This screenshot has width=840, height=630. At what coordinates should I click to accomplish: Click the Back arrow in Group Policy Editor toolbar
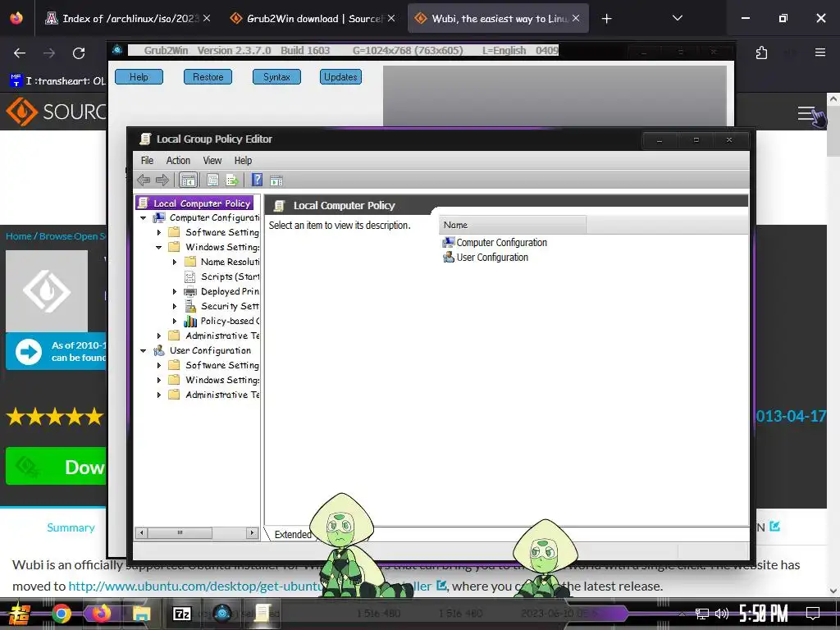(x=144, y=180)
